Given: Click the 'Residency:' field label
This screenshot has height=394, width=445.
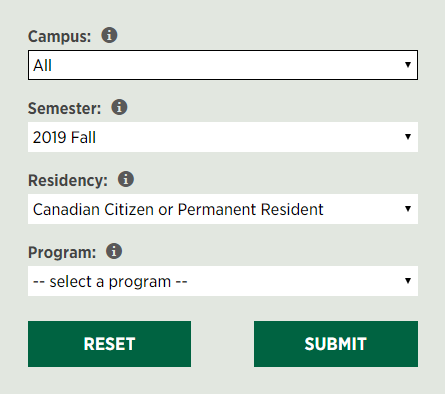Looking at the screenshot, I should coord(68,180).
